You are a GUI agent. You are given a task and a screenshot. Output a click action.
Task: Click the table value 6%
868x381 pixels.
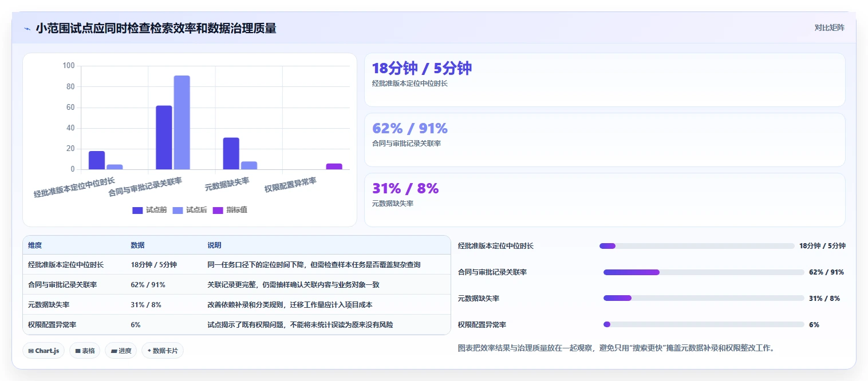tap(136, 325)
